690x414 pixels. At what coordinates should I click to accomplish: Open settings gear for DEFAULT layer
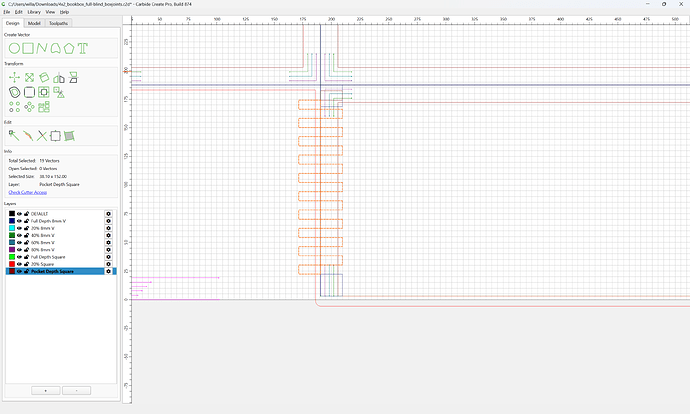pos(108,214)
